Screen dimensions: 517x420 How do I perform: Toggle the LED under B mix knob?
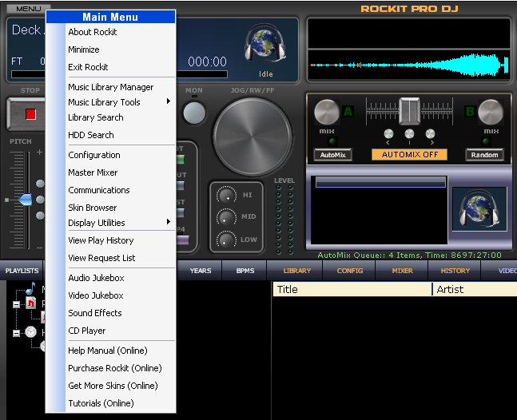486,141
